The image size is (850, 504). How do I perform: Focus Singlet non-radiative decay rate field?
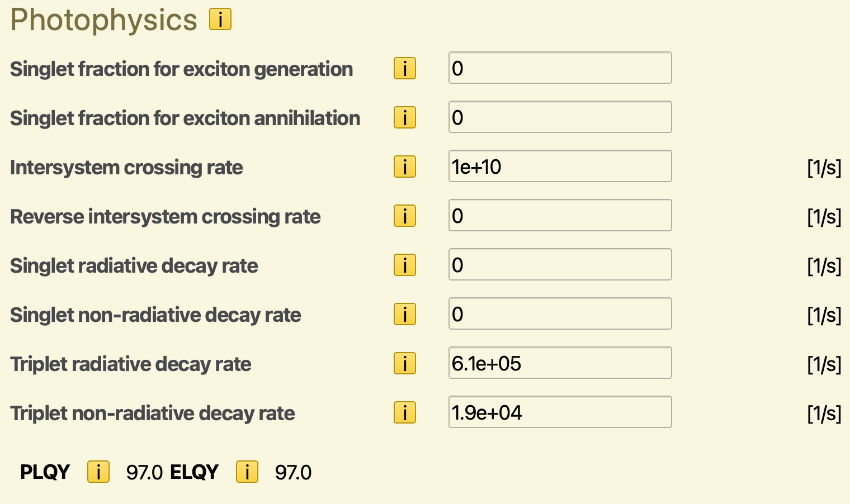point(560,314)
